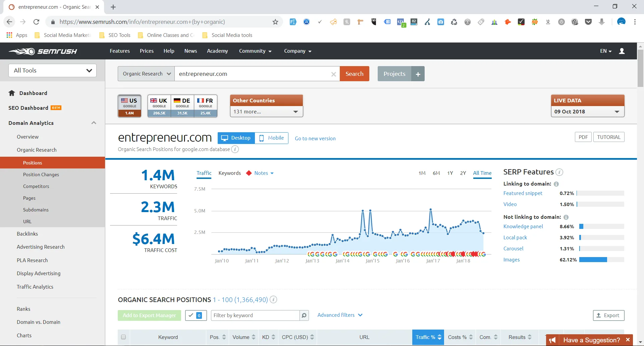Open the Other Countries 131 more dropdown
This screenshot has height=346, width=644.
(266, 111)
